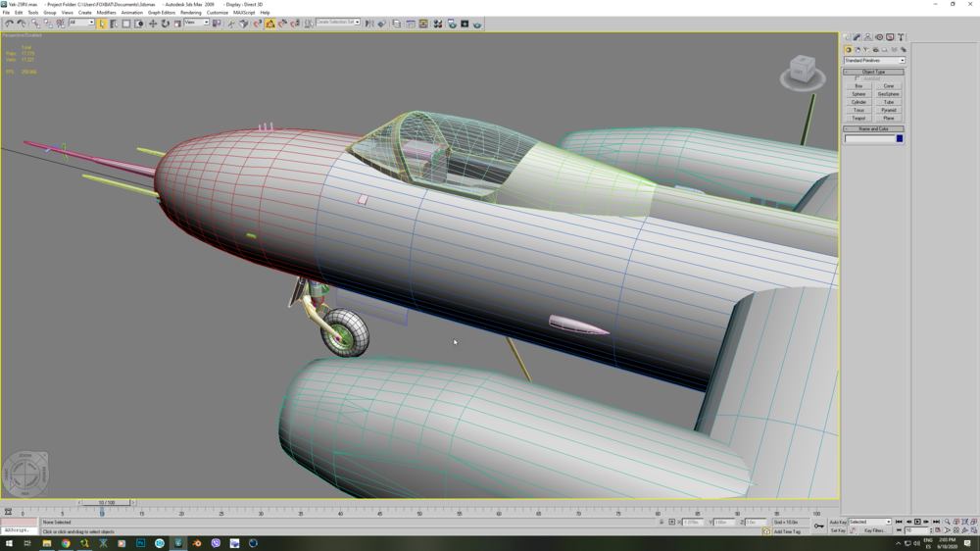Viewport: 980px width, 551px height.
Task: Activate the Select and Rotate tool
Action: [x=165, y=24]
